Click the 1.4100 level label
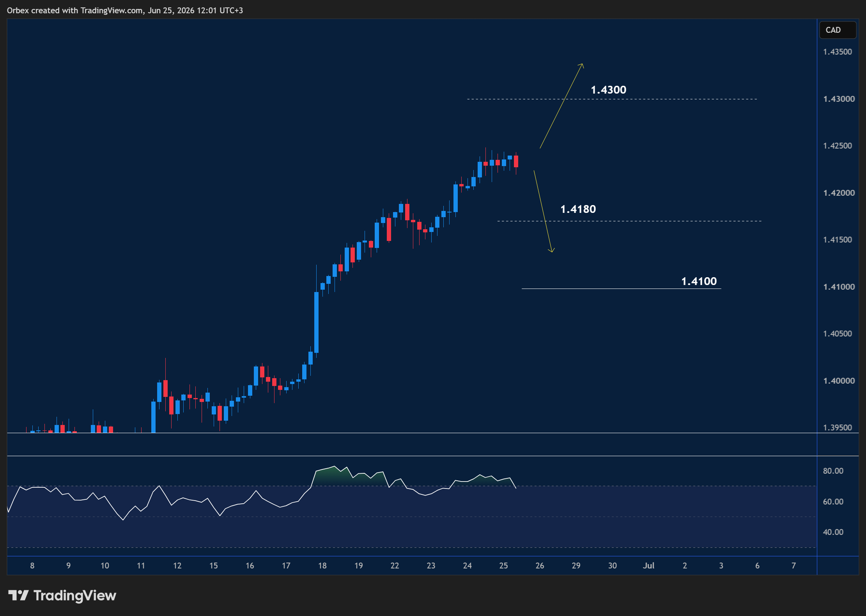 699,281
